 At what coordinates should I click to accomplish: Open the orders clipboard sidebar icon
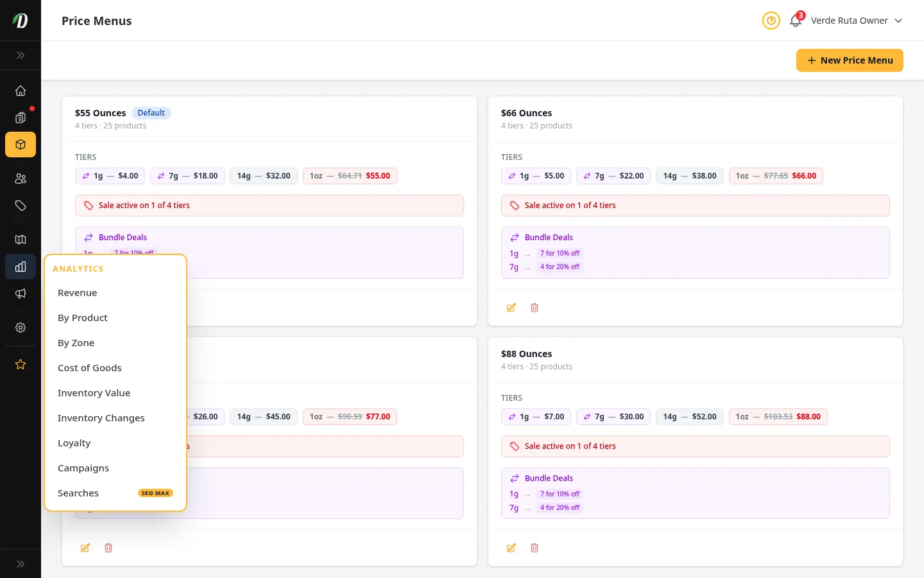[21, 118]
